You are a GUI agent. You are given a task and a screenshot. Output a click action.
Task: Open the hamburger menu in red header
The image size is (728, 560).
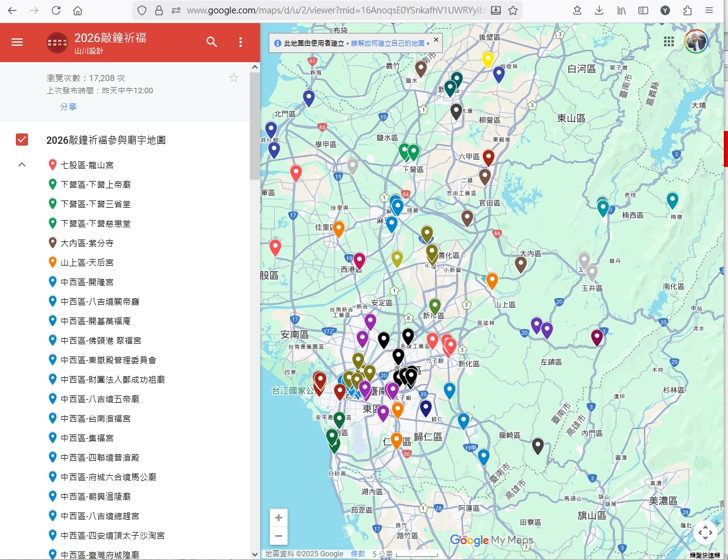coord(17,42)
